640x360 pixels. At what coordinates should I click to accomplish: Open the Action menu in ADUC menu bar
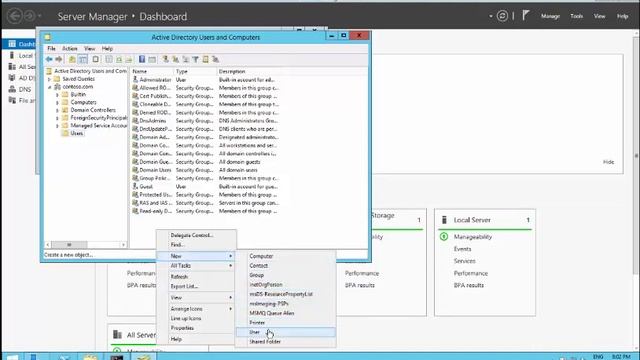tap(69, 49)
